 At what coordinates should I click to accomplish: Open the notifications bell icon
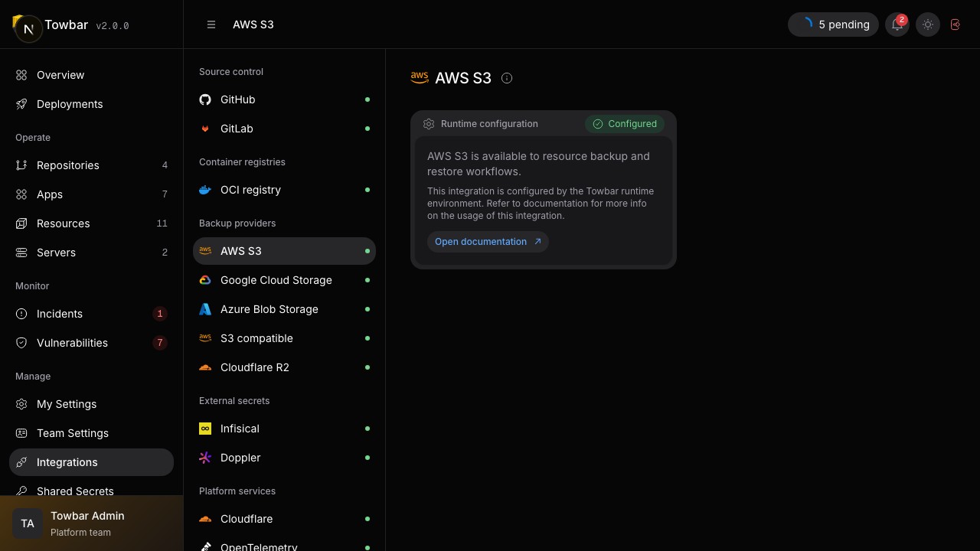click(x=897, y=24)
